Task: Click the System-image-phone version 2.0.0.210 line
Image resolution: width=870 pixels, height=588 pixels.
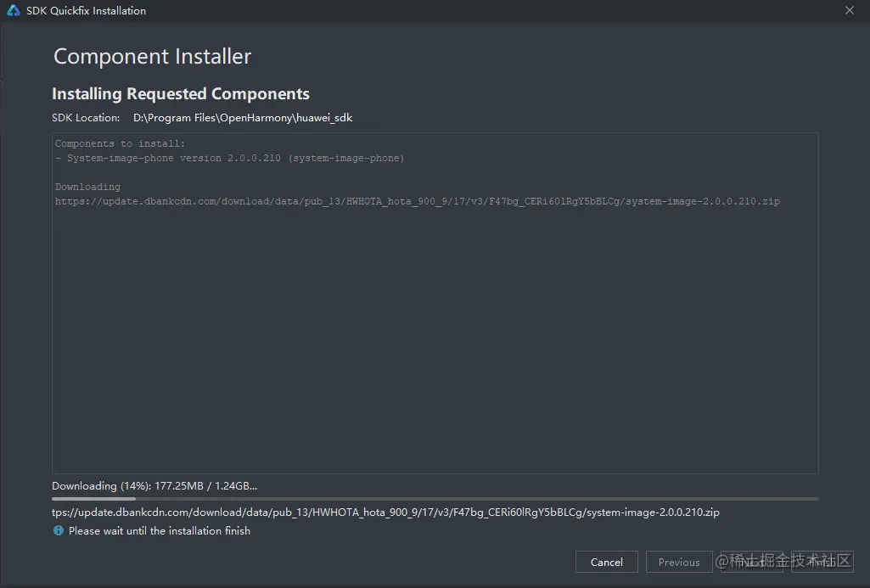Action: pos(230,158)
